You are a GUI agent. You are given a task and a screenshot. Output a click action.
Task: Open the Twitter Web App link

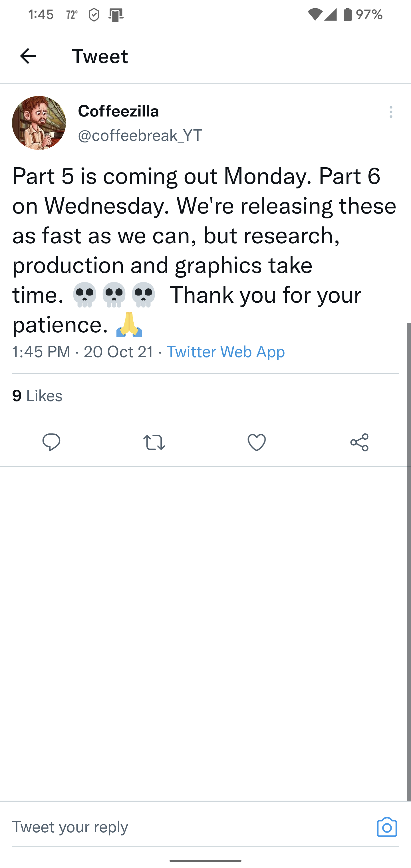tap(226, 351)
